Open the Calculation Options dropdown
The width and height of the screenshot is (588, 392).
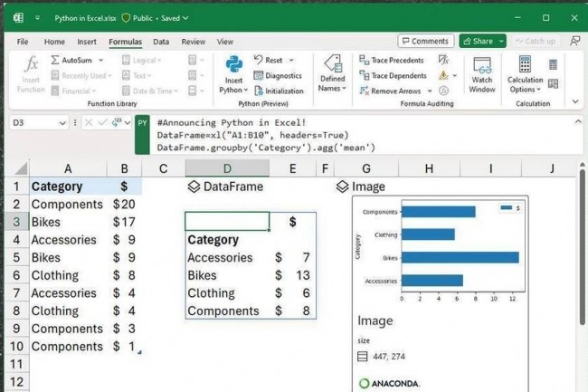pyautogui.click(x=525, y=74)
